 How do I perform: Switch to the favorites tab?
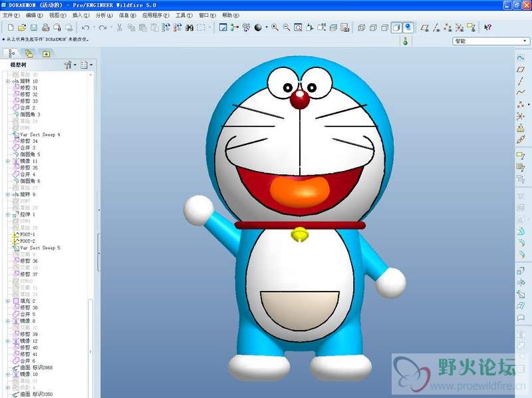pyautogui.click(x=46, y=53)
